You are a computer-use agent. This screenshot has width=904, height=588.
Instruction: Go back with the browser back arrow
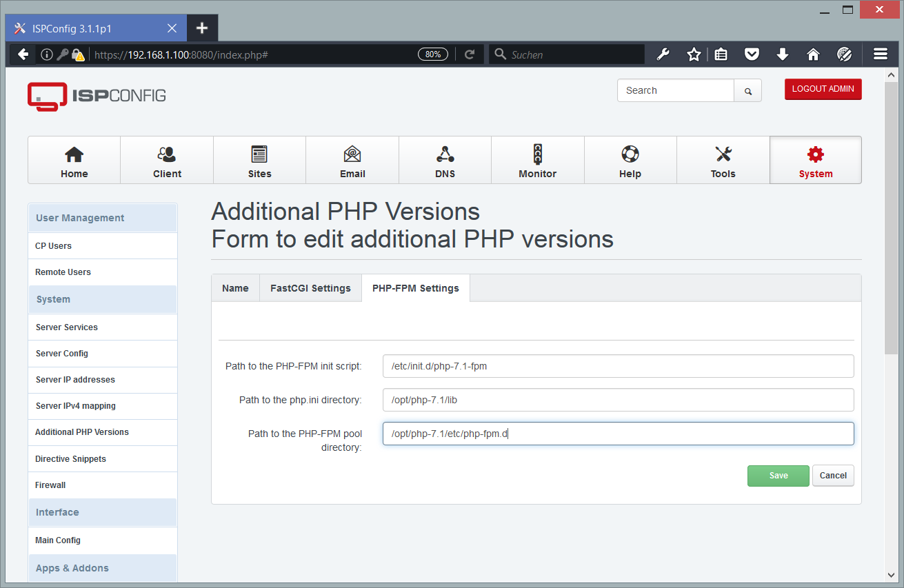[23, 54]
